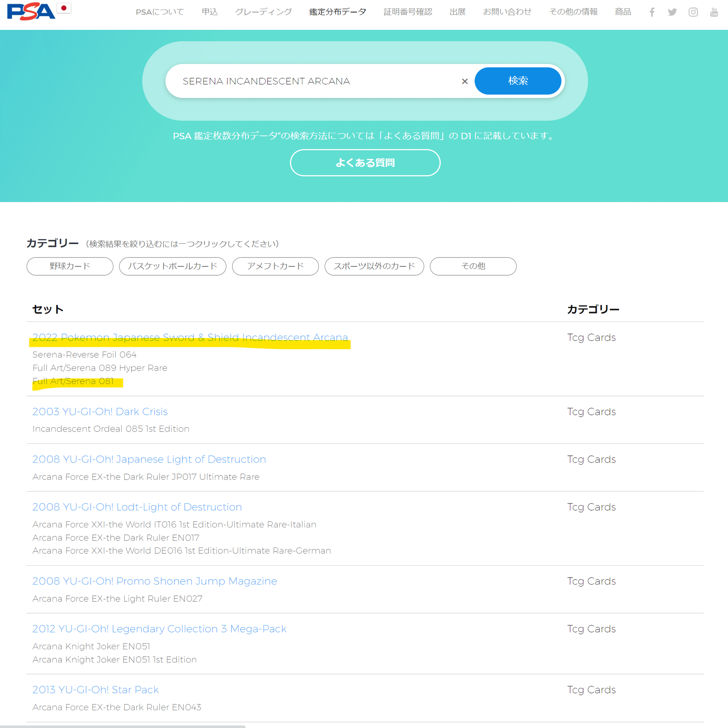Image resolution: width=728 pixels, height=728 pixels.
Task: Open PSA's Instagram page
Action: tap(693, 12)
